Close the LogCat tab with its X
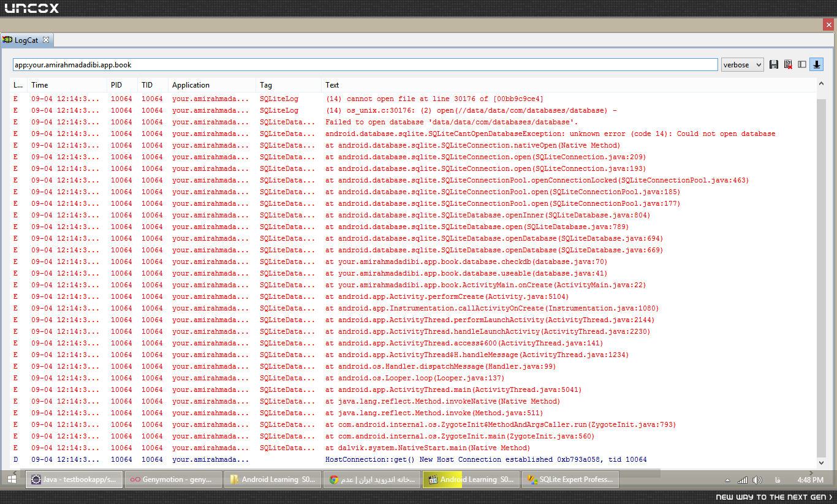The width and height of the screenshot is (837, 504). 46,40
